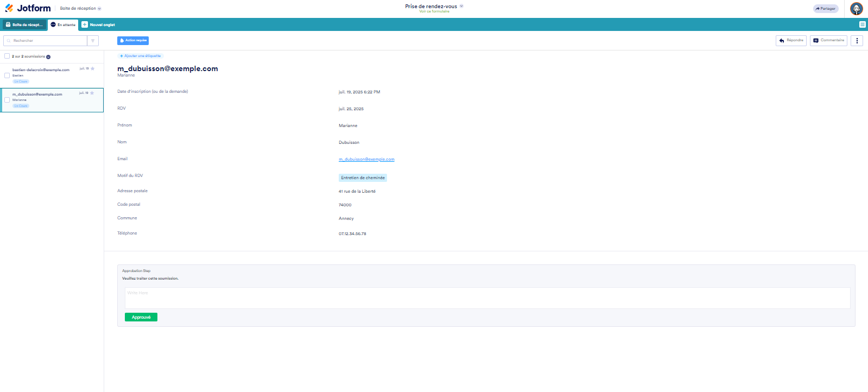Open the user avatar profile menu

click(856, 9)
